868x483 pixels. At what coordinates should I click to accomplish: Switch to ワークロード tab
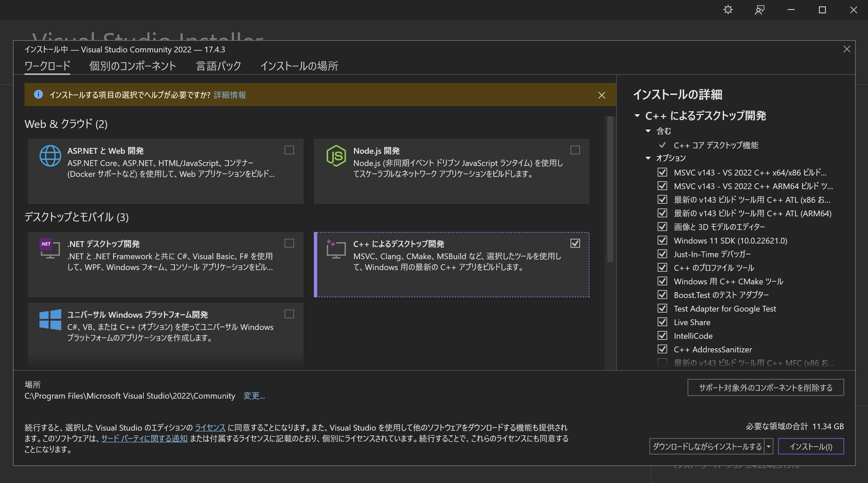tap(47, 66)
